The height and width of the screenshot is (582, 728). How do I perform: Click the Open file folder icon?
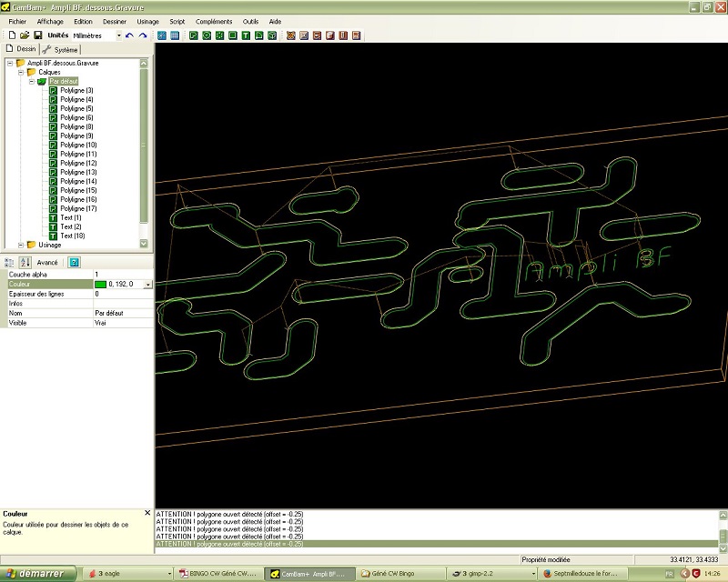click(x=25, y=35)
